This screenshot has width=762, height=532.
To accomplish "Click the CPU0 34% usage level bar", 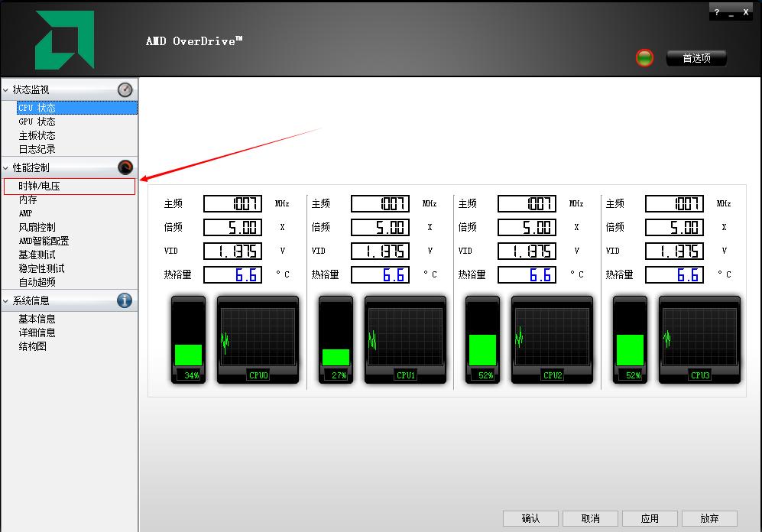I will 188,354.
